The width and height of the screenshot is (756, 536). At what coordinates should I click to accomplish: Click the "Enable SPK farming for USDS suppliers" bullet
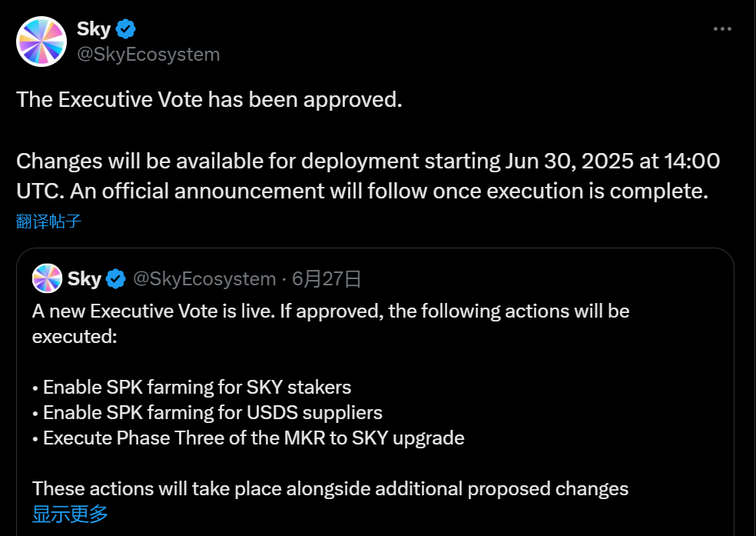click(213, 412)
